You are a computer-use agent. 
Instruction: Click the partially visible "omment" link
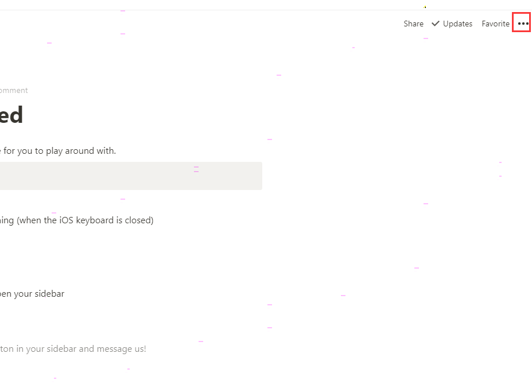14,90
